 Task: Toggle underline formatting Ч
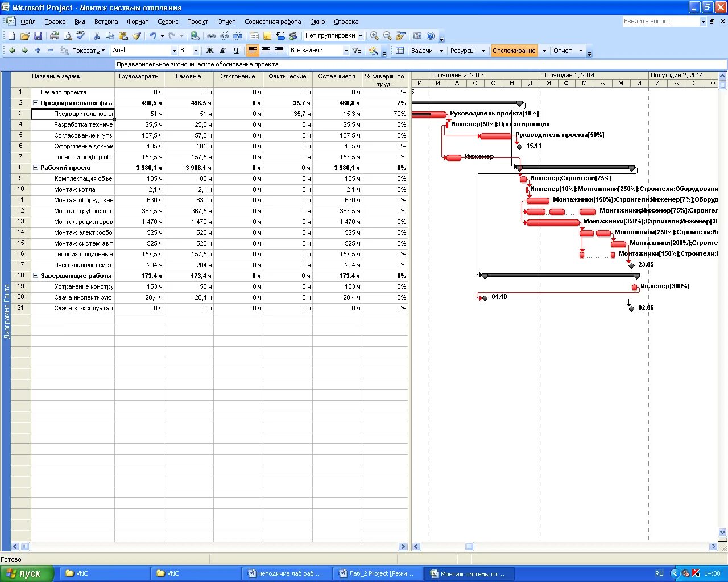(236, 51)
